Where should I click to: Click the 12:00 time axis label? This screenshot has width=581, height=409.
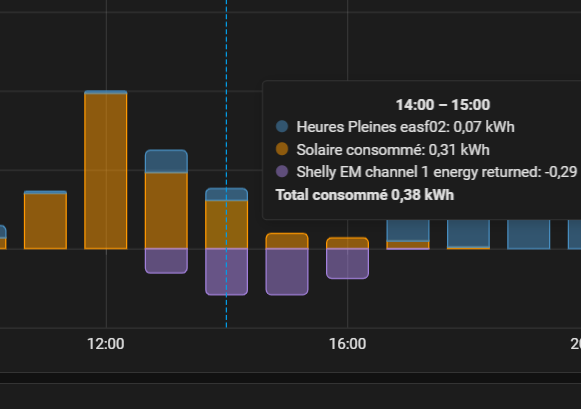click(x=106, y=344)
